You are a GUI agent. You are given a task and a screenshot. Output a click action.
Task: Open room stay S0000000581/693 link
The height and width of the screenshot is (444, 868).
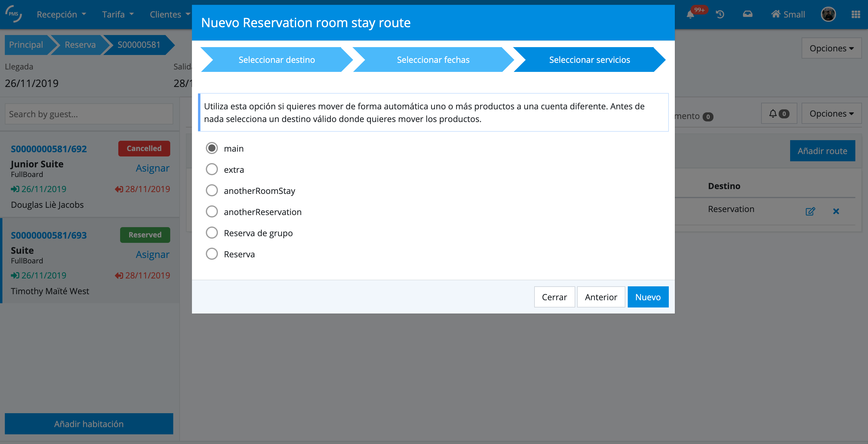49,235
